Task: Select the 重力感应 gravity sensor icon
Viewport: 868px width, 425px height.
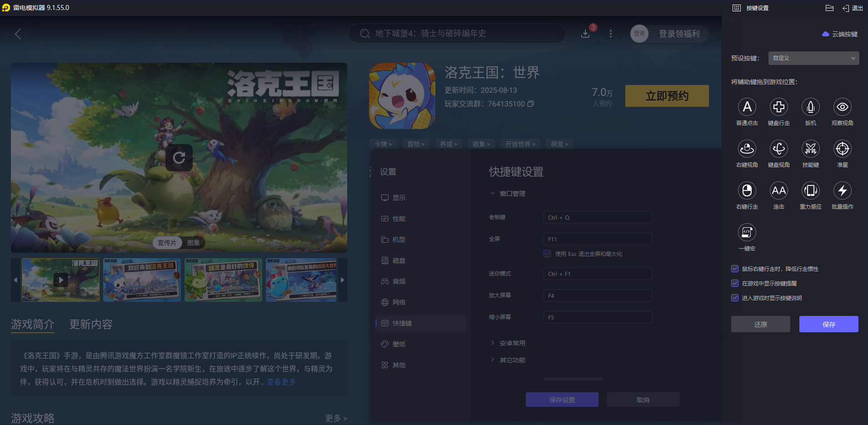Action: point(810,190)
